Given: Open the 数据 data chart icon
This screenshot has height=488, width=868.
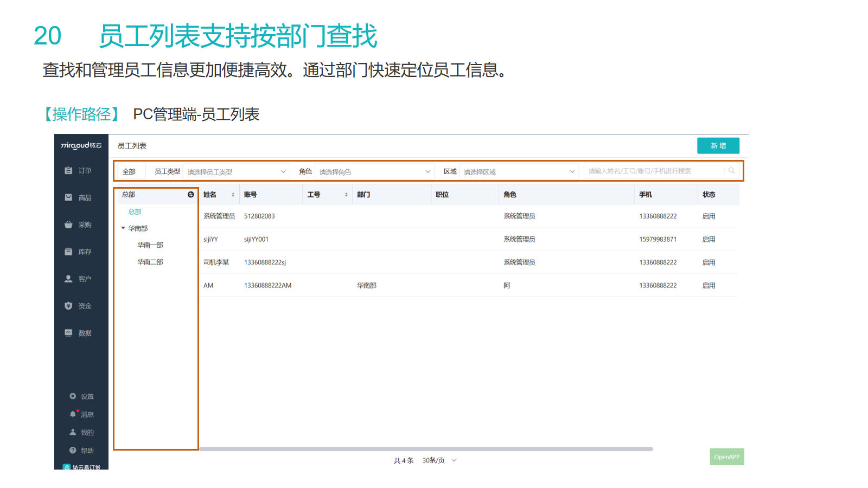Looking at the screenshot, I should coord(68,332).
